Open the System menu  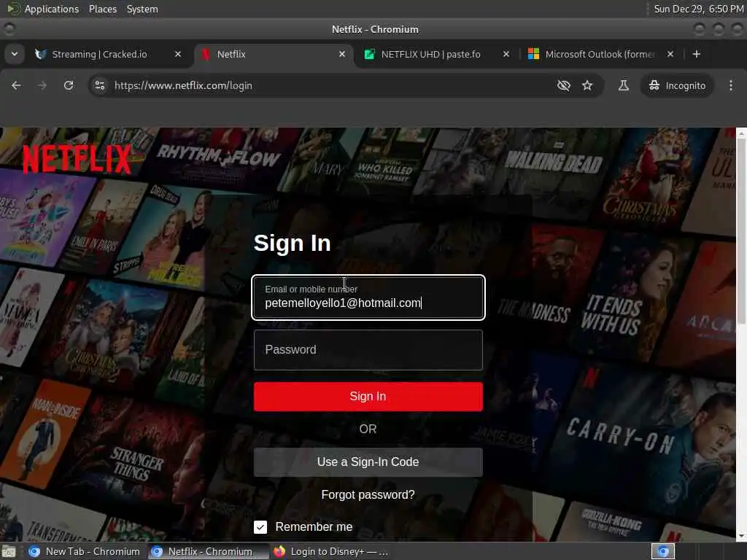coord(142,9)
